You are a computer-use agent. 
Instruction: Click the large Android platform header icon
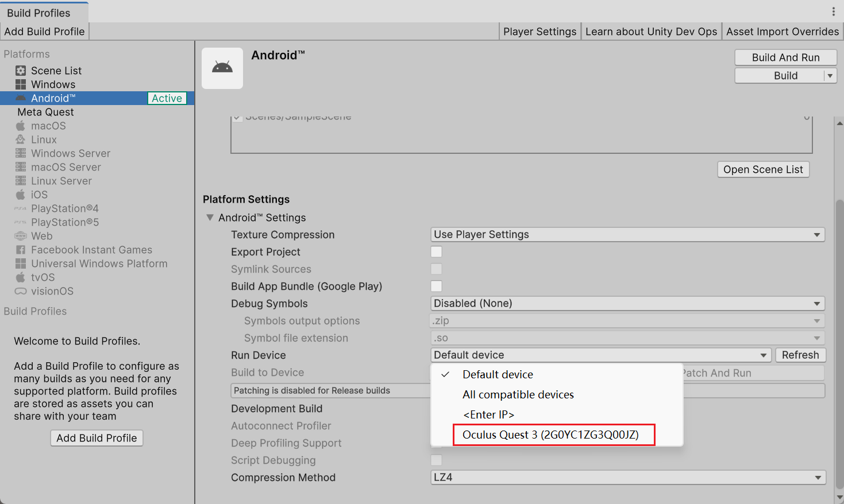click(x=222, y=68)
